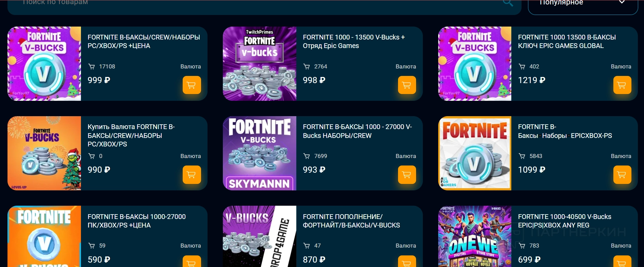Open FORTNITE 1000 13500 В-БАКСЫ КЛЮЧ title
This screenshot has height=267, width=644.
[567, 42]
